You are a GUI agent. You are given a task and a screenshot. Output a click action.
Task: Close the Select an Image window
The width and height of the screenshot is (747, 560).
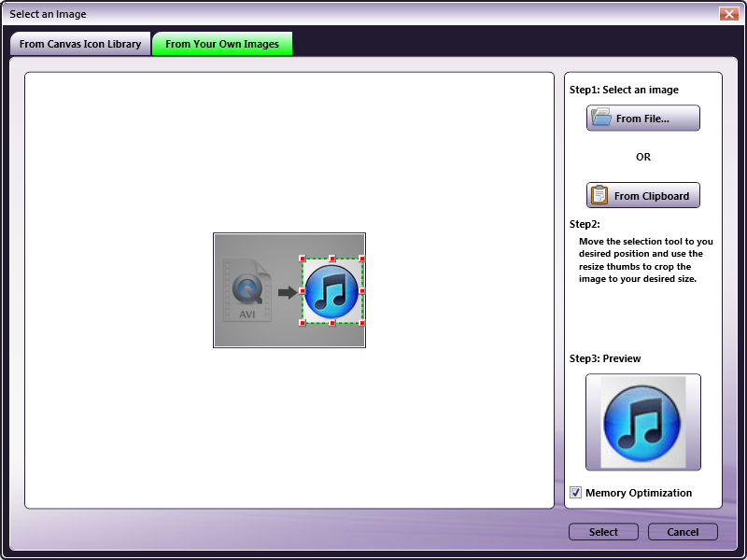[729, 14]
